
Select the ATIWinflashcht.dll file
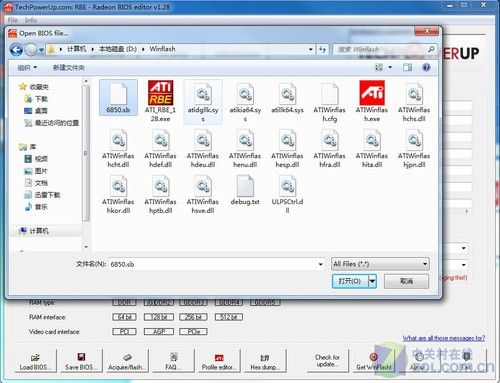coord(118,149)
